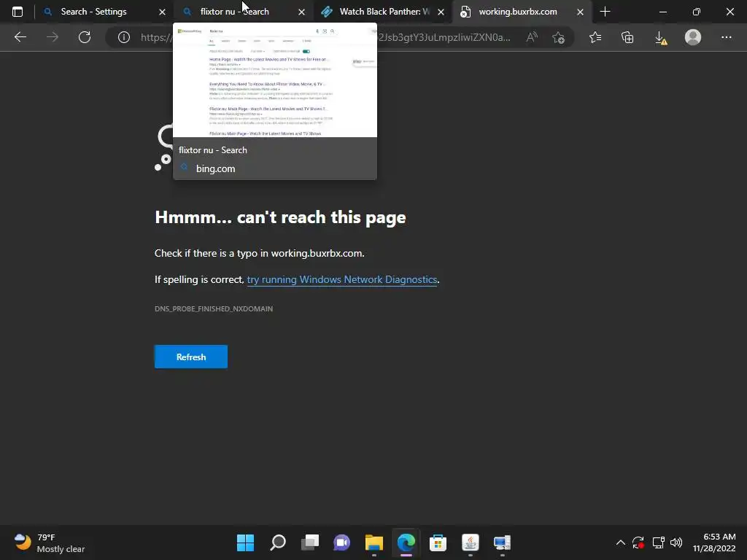
Task: Open the Windows Start menu
Action: tap(245, 542)
